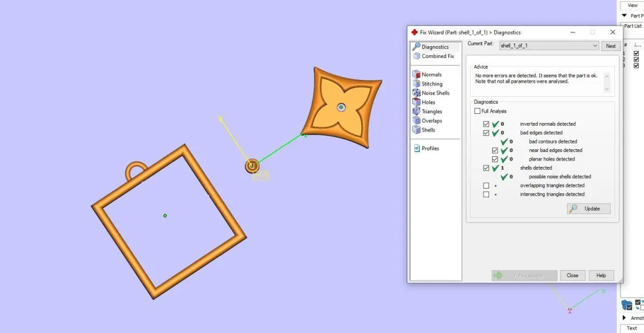Select the square frame pendant model
This screenshot has width=644, height=333.
tap(168, 221)
